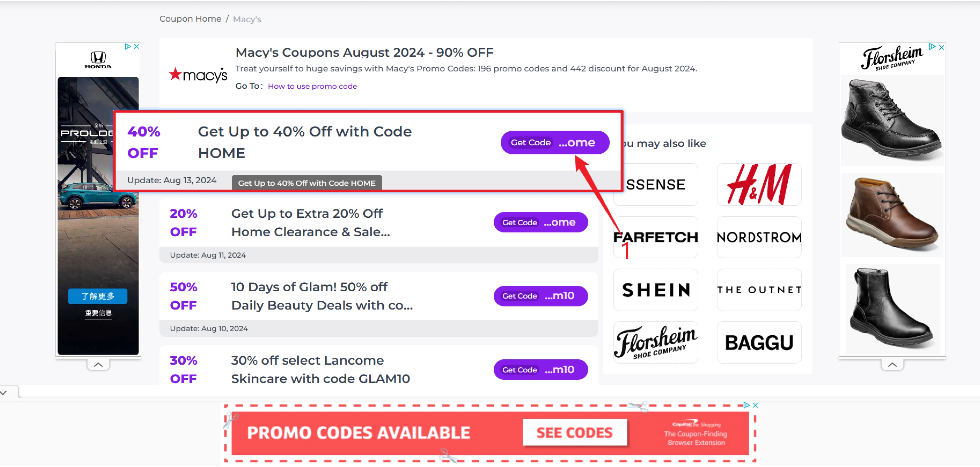
Task: Open the How to use promo code link
Action: (x=312, y=86)
